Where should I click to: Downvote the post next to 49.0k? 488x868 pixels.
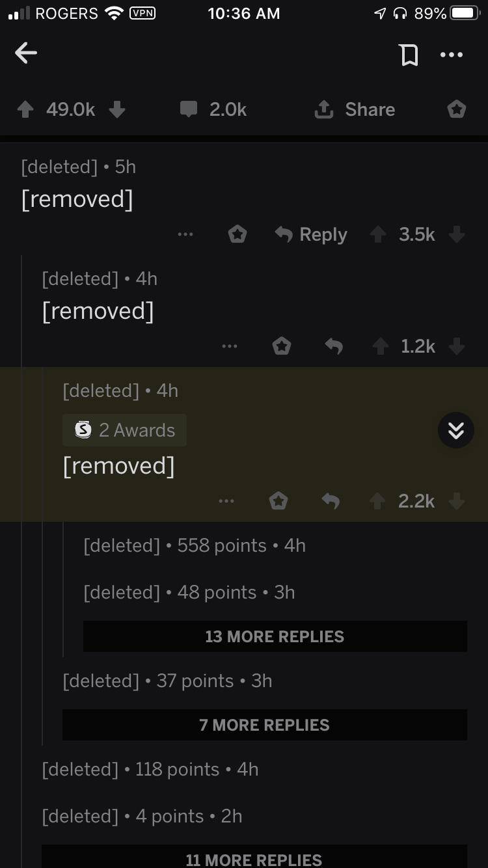tap(117, 110)
